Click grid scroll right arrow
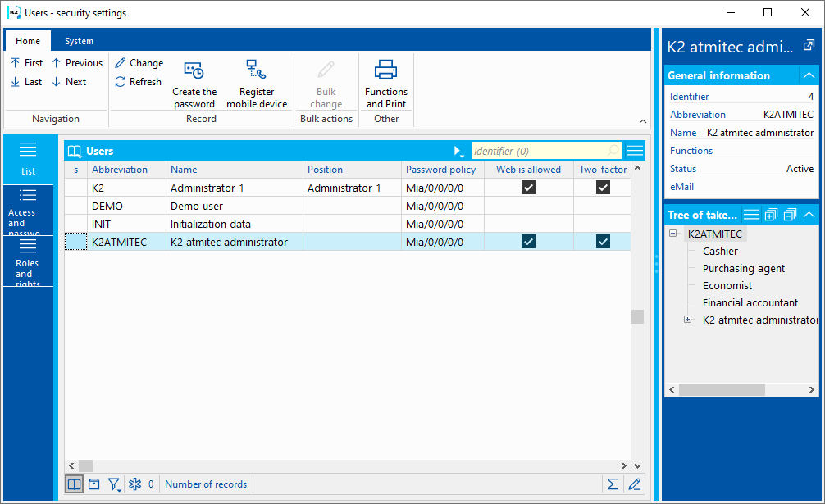 624,465
